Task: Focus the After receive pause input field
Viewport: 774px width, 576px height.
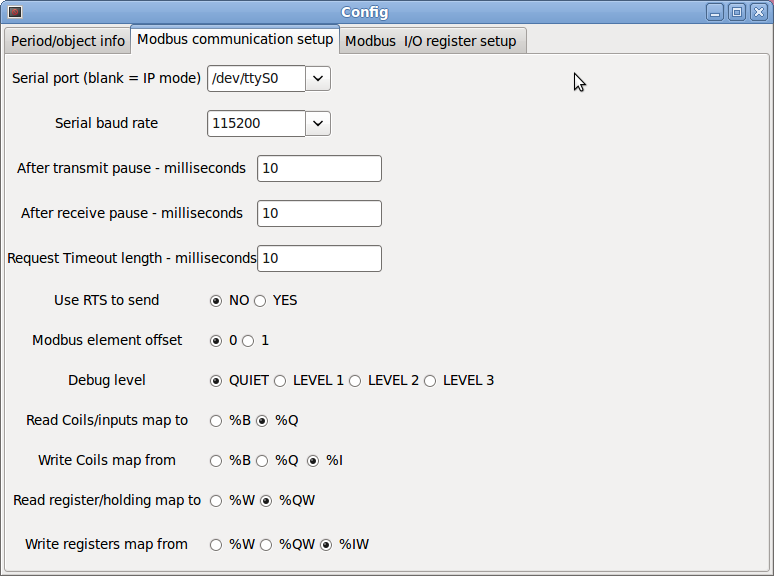Action: coord(319,213)
